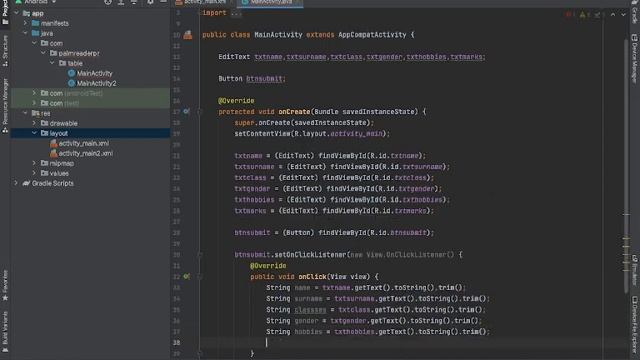Select MainActivity2 in the project tree
This screenshot has height=360, width=640.
click(x=97, y=83)
